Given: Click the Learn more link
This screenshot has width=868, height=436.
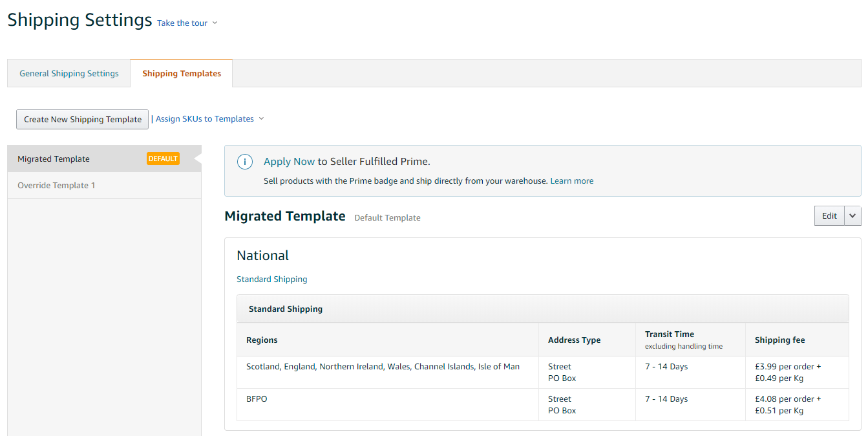Looking at the screenshot, I should 571,180.
